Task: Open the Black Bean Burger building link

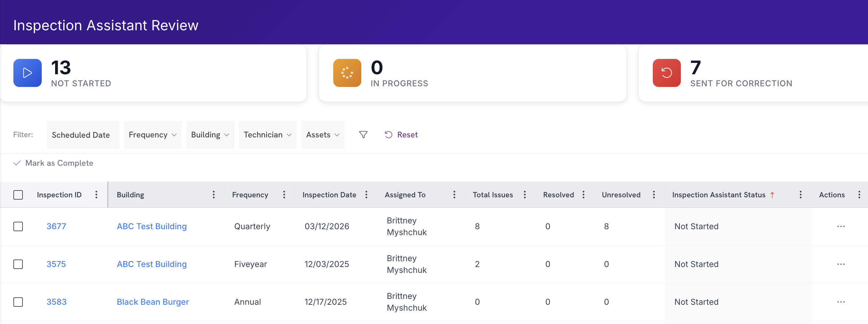Action: (153, 302)
